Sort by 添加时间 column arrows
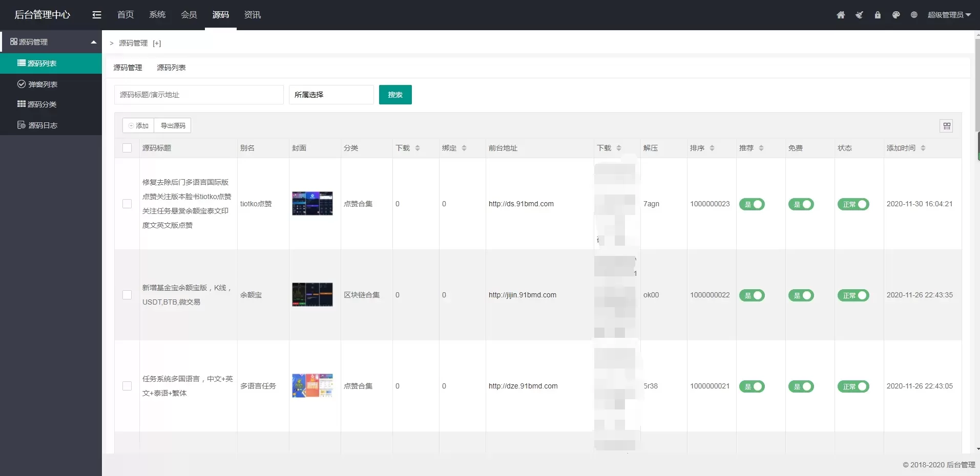980x476 pixels. [x=923, y=148]
